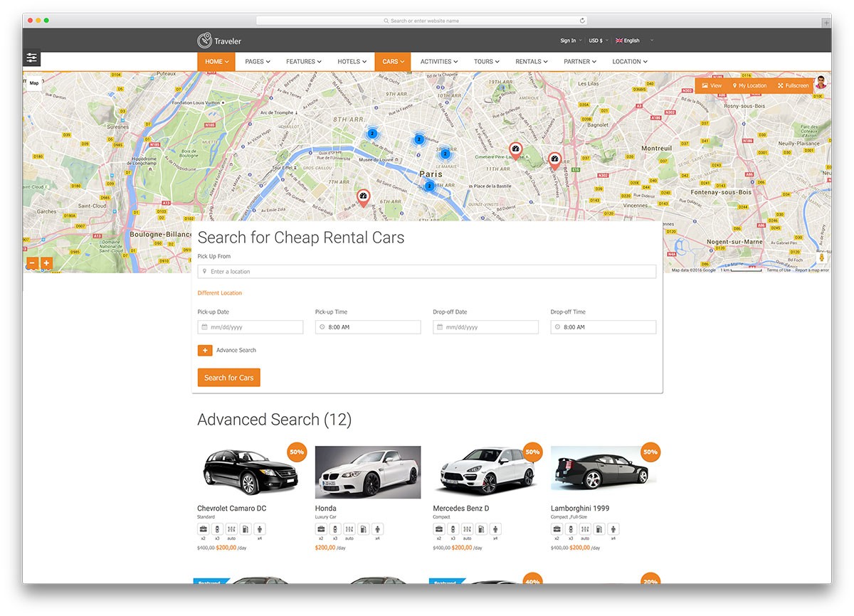The width and height of the screenshot is (854, 616).
Task: Open the USD $ currency dropdown
Action: 599,41
